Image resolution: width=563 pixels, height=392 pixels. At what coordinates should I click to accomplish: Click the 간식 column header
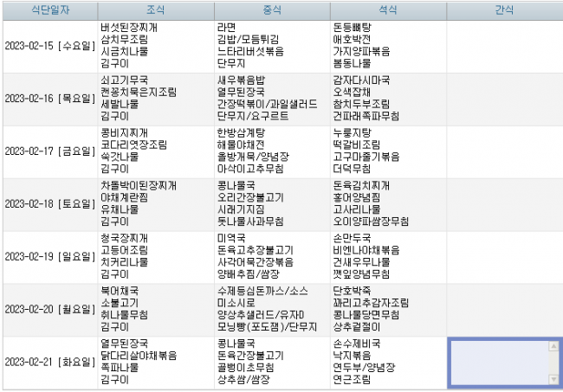pos(502,10)
